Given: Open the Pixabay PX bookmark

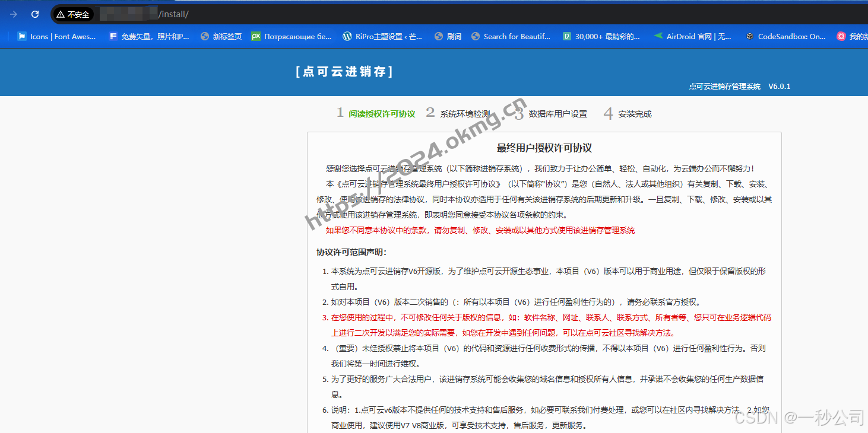Looking at the screenshot, I should (x=292, y=36).
